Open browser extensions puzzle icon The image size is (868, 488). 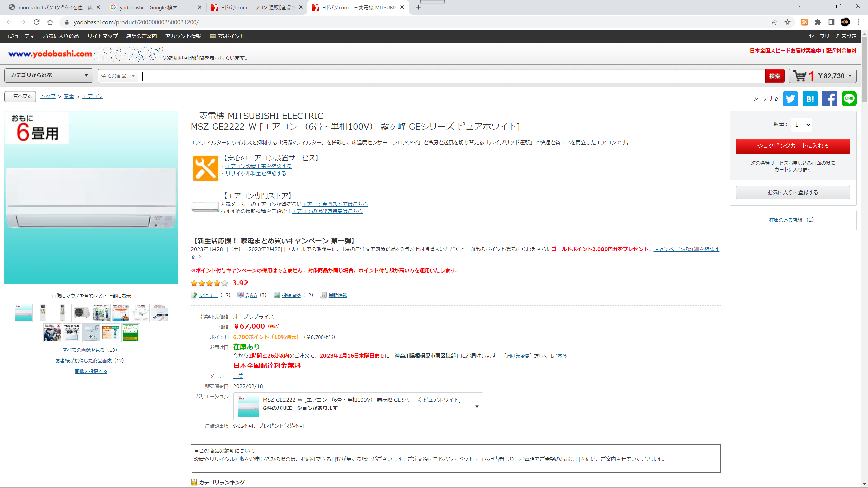pyautogui.click(x=818, y=22)
